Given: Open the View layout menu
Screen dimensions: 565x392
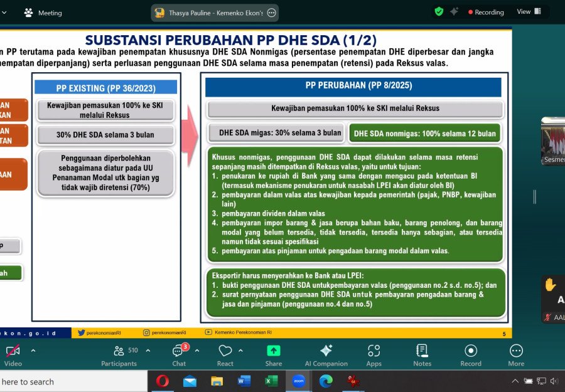Looking at the screenshot, I should (529, 11).
